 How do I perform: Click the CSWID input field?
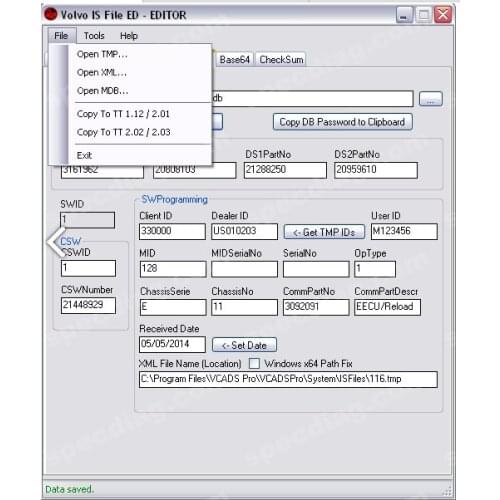point(88,268)
